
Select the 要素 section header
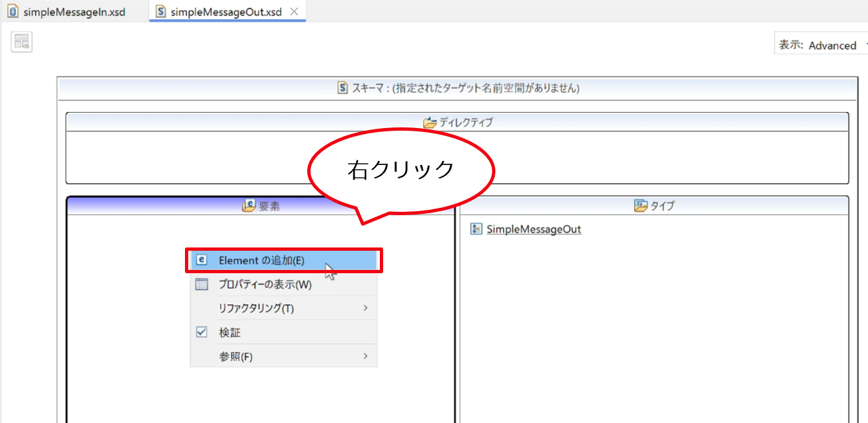point(261,206)
